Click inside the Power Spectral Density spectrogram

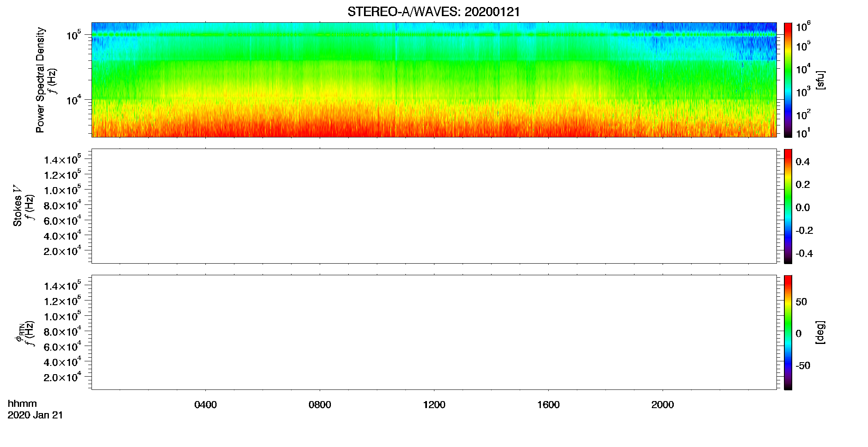pyautogui.click(x=434, y=80)
